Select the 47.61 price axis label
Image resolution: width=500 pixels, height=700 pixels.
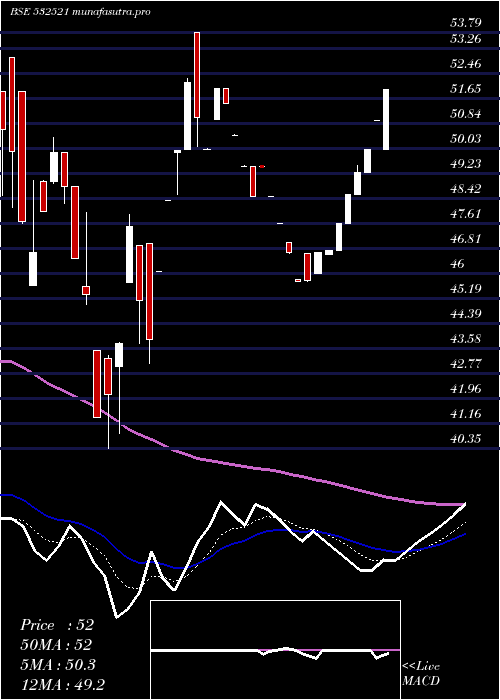click(466, 214)
